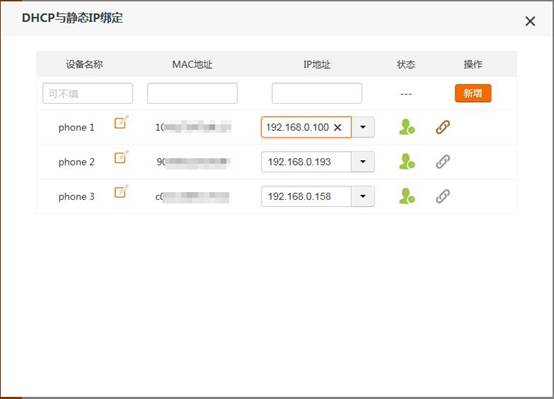
Task: Edit the phone 3 device name
Action: 121,192
